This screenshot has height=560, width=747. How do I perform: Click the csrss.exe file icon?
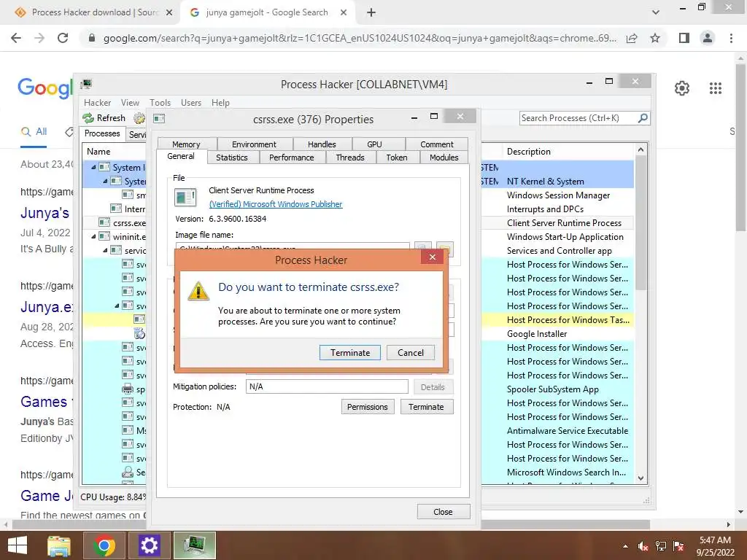point(185,197)
